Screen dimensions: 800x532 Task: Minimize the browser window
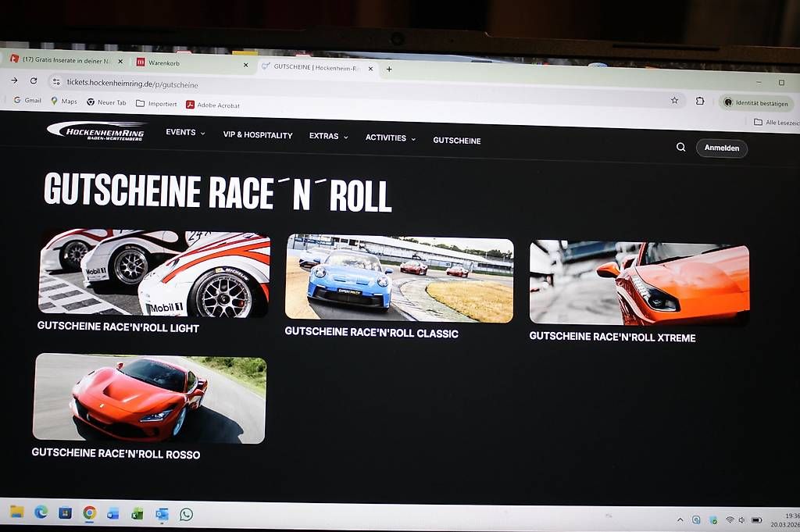click(x=759, y=82)
